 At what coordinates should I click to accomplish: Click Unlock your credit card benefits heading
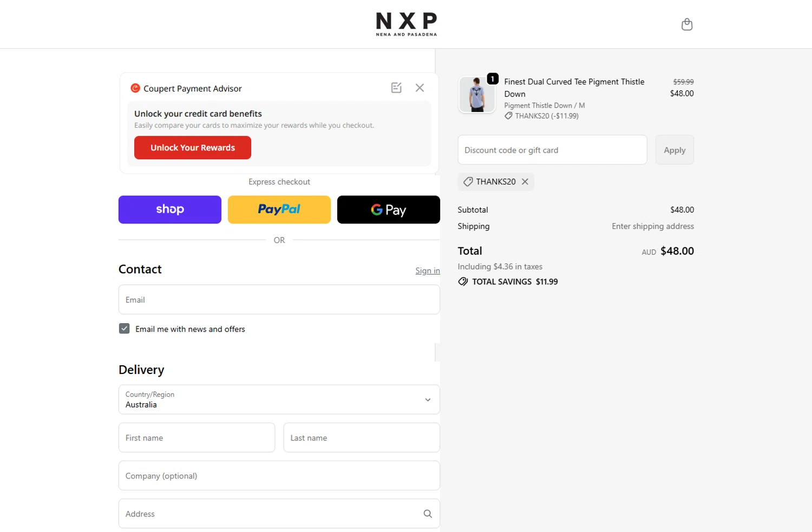[198, 114]
